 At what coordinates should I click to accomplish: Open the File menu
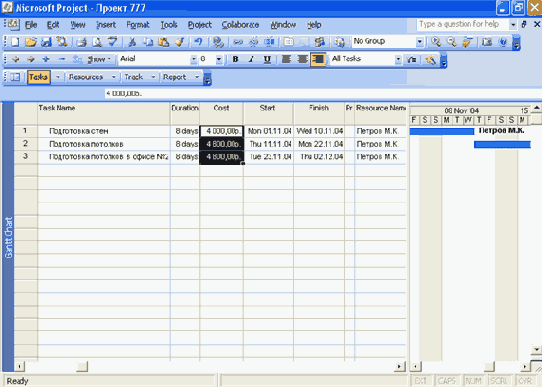click(31, 25)
